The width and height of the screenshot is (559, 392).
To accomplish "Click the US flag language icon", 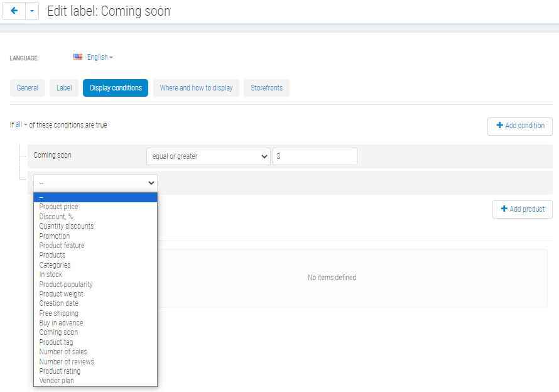I will tap(78, 57).
